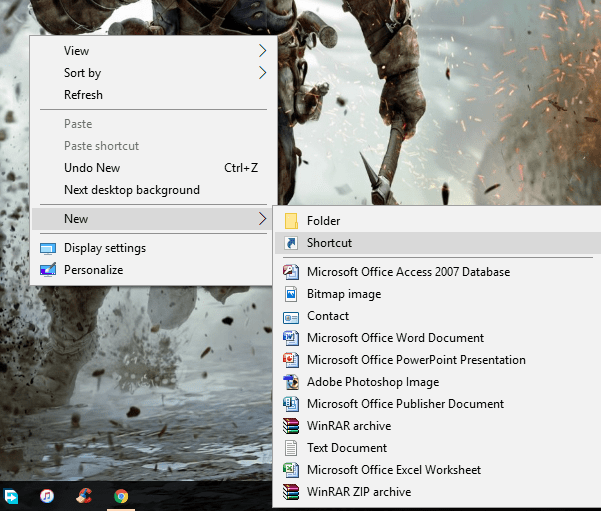The height and width of the screenshot is (511, 601).
Task: Open the View menu entry
Action: click(x=153, y=51)
